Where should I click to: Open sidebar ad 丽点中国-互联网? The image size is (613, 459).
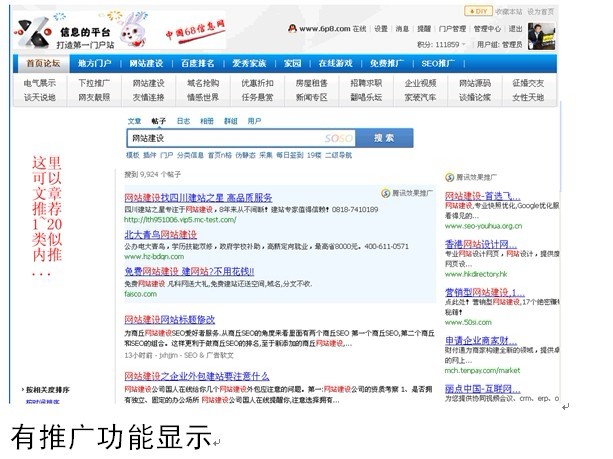[x=482, y=389]
